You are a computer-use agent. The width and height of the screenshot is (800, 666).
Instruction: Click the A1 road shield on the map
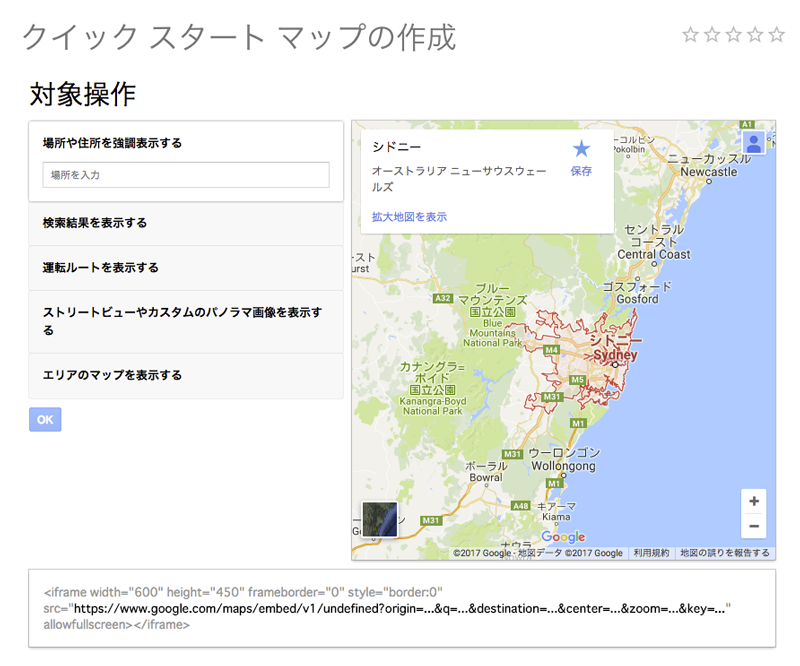point(747,125)
